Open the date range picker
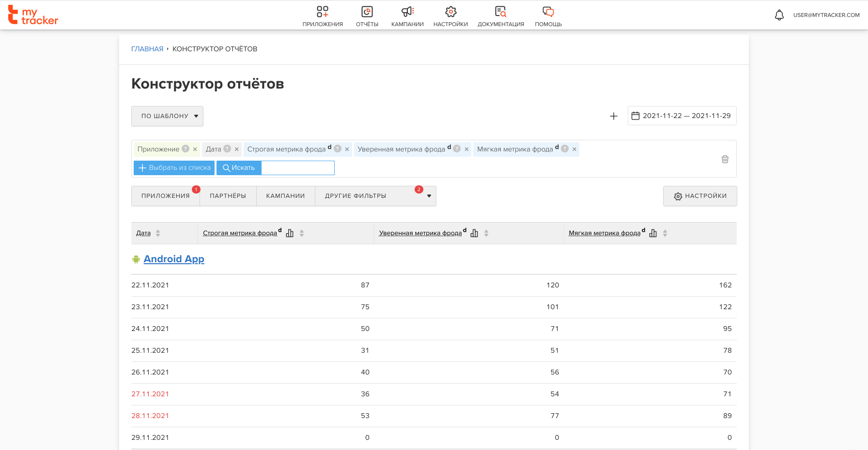 click(682, 116)
